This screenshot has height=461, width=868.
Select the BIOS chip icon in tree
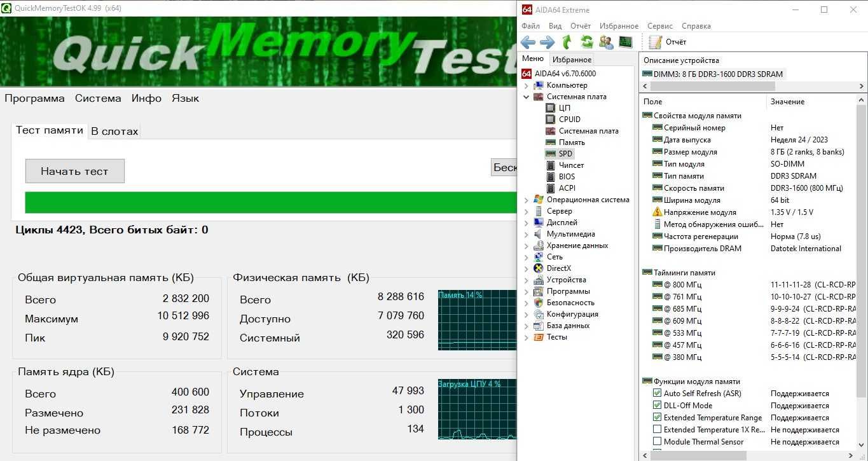[551, 177]
